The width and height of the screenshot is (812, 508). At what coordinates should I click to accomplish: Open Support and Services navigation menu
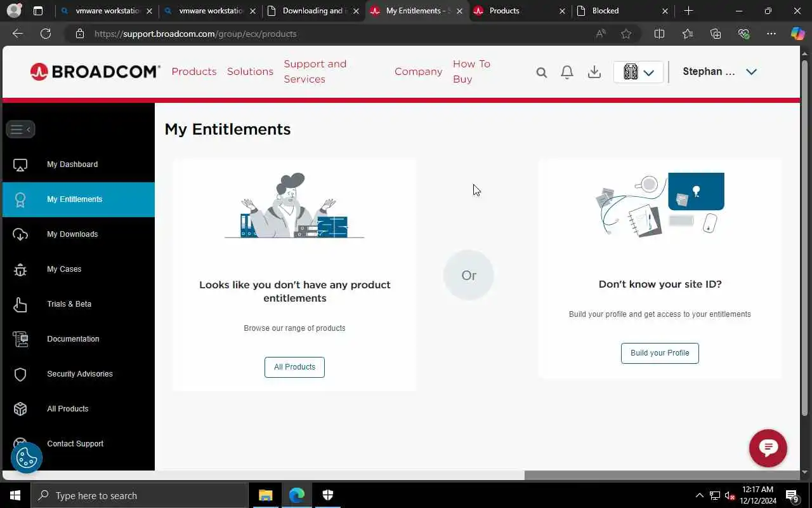click(315, 72)
